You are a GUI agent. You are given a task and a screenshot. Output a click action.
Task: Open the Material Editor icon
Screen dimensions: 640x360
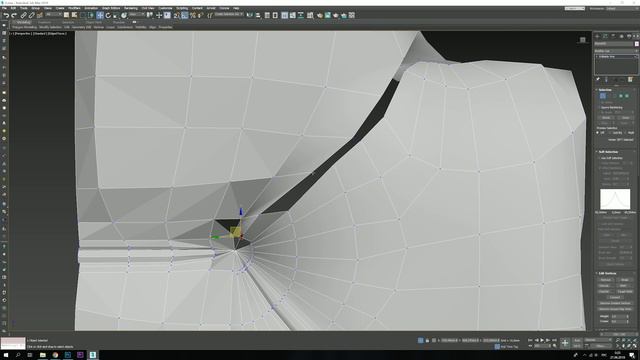pos(310,15)
